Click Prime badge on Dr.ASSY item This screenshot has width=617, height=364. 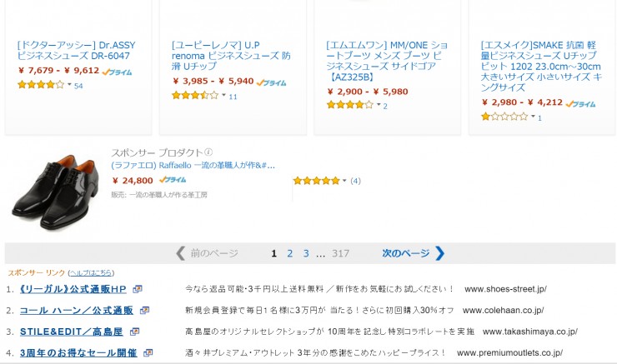click(117, 72)
